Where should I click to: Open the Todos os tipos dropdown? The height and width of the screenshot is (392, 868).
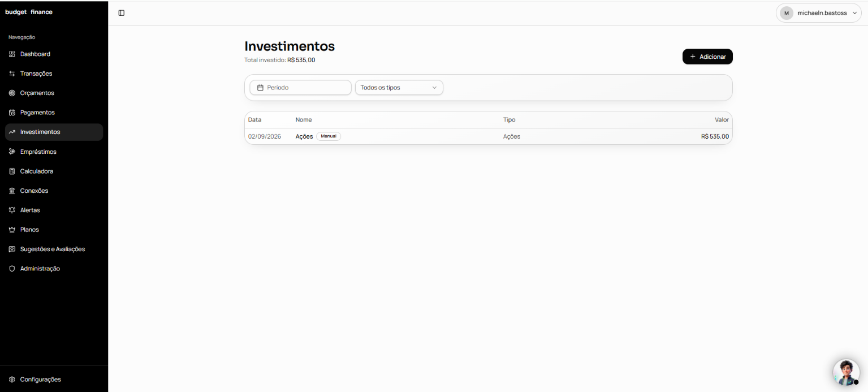[399, 88]
